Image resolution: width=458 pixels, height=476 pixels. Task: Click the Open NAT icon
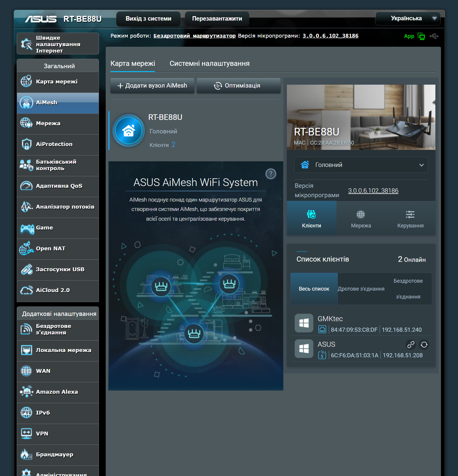tap(26, 249)
